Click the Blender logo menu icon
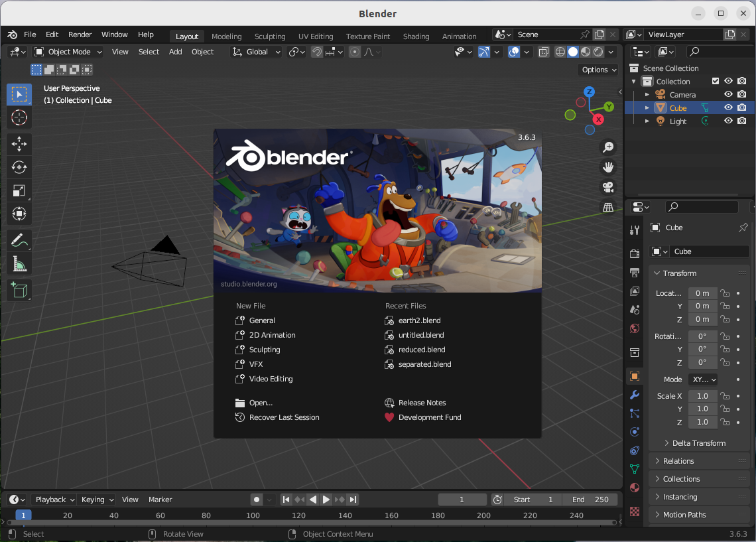 point(13,34)
